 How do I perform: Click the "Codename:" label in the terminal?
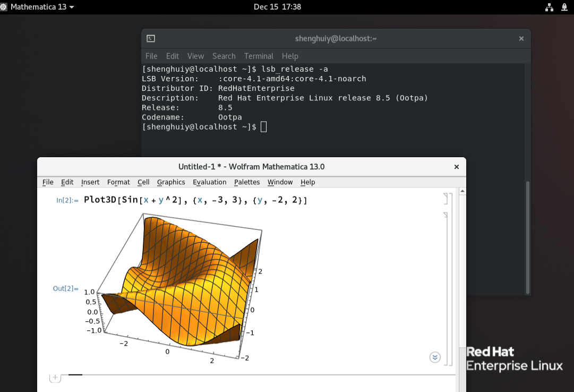point(163,117)
